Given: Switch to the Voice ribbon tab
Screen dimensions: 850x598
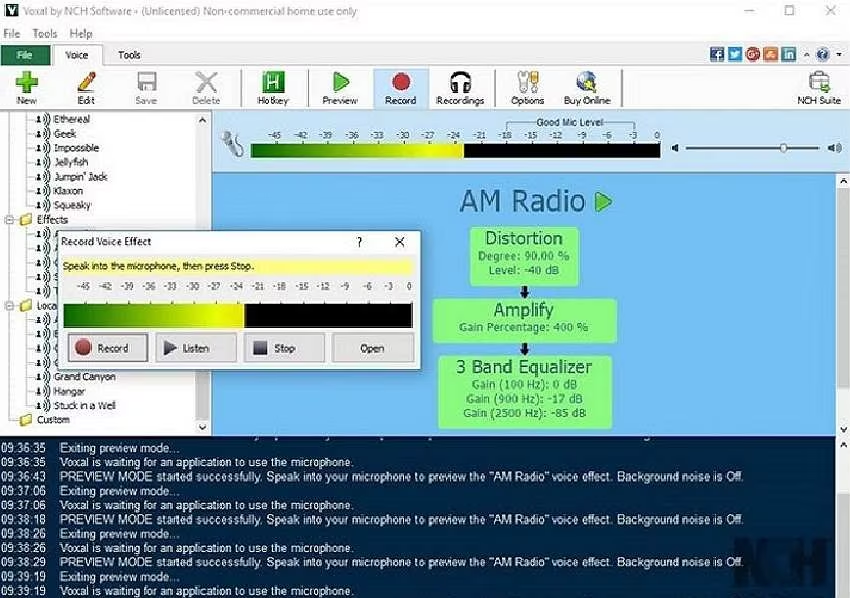Looking at the screenshot, I should tap(76, 55).
